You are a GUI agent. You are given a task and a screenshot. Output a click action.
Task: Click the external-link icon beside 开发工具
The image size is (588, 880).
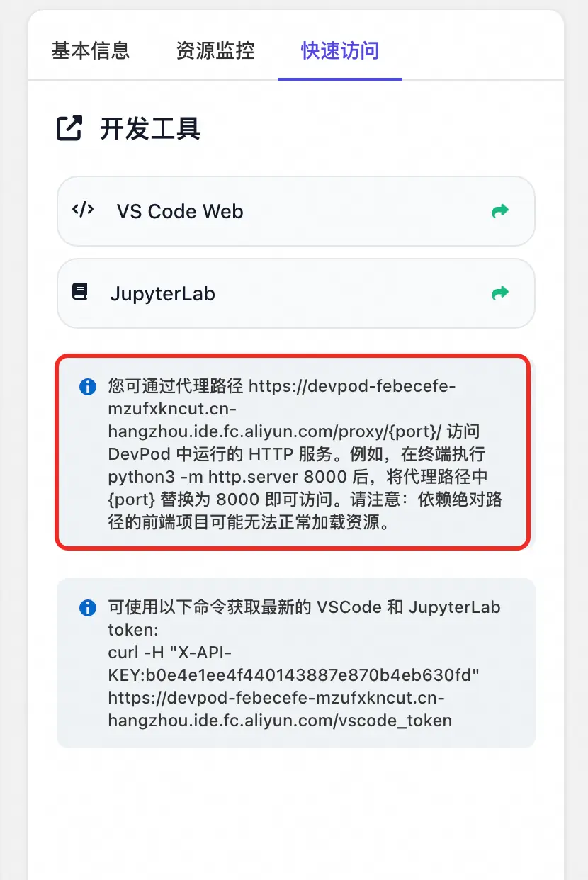[x=69, y=128]
